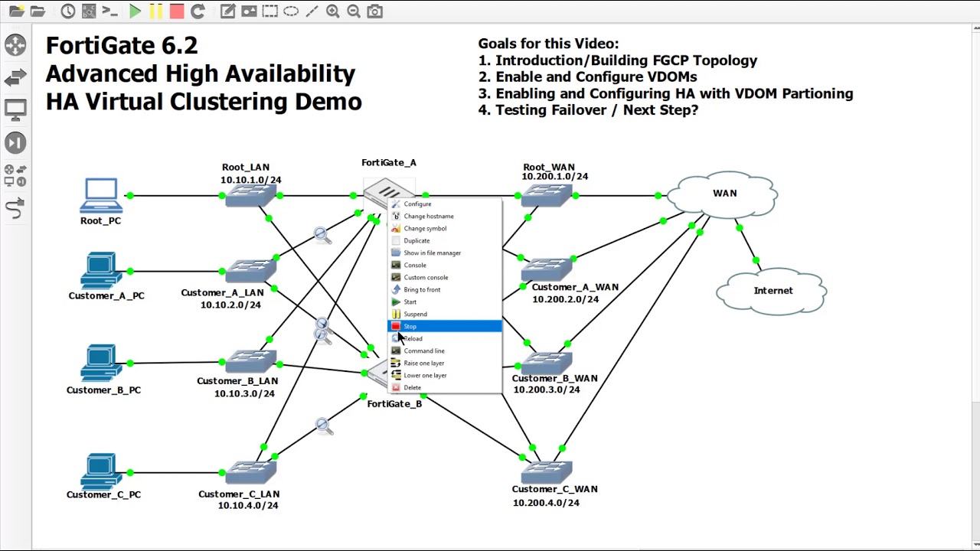Select the Draw line tool
The image size is (980, 551).
click(x=312, y=11)
